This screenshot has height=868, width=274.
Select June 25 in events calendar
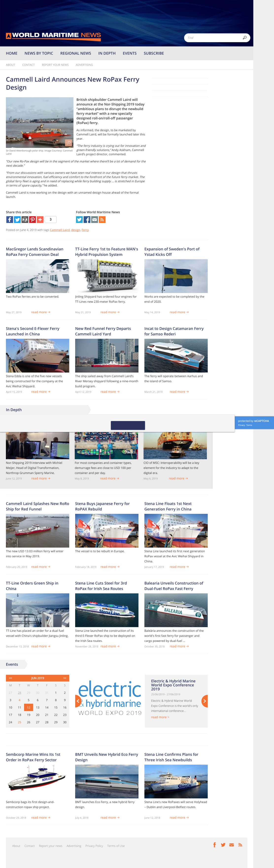[19, 722]
